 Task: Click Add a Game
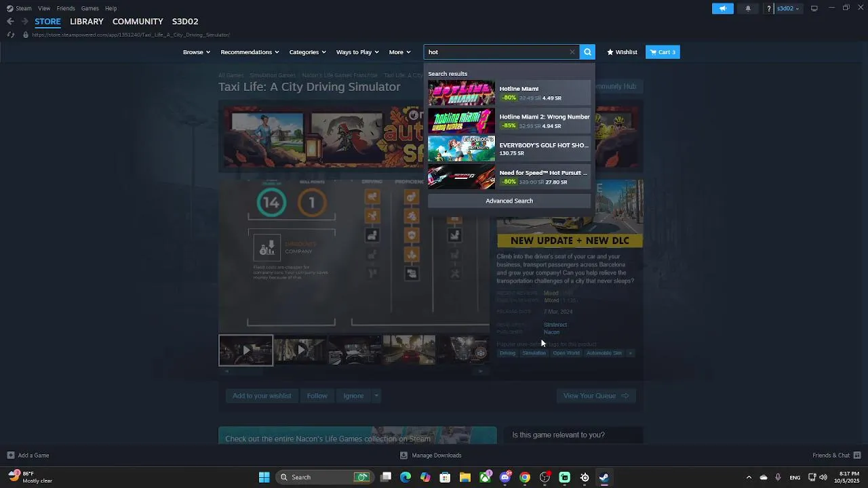tap(28, 455)
